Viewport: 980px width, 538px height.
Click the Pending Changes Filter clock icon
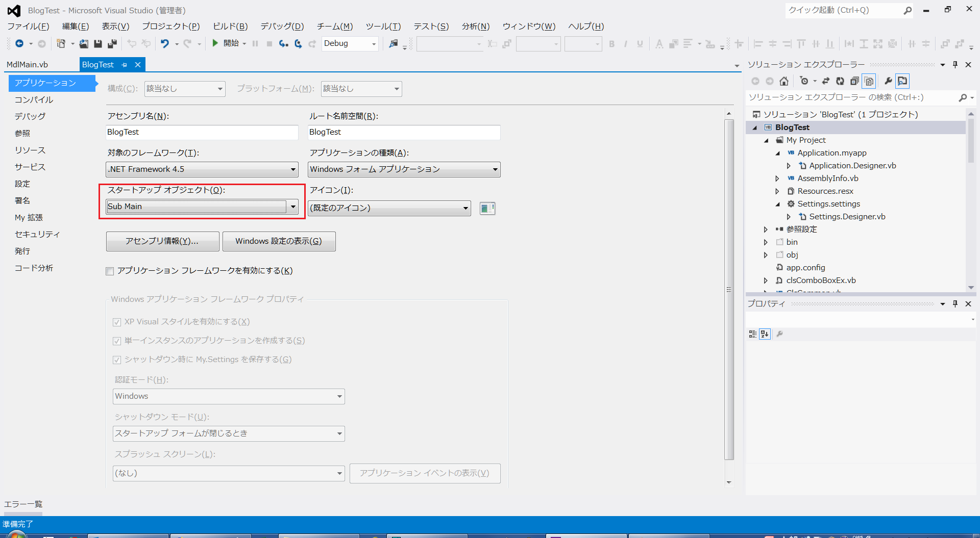(x=804, y=81)
